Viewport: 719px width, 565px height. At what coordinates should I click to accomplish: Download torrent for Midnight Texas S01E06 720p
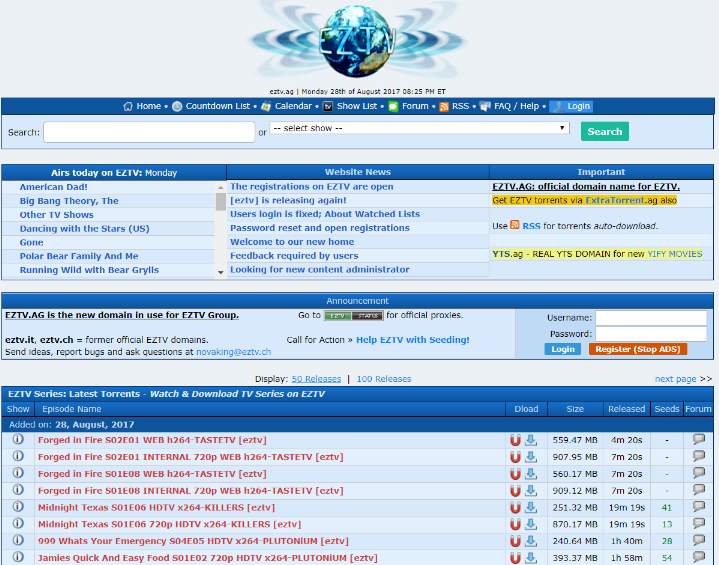(531, 525)
